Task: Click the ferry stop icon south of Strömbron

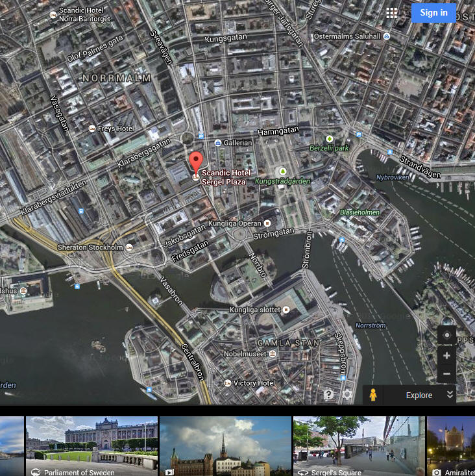Action: [x=342, y=240]
